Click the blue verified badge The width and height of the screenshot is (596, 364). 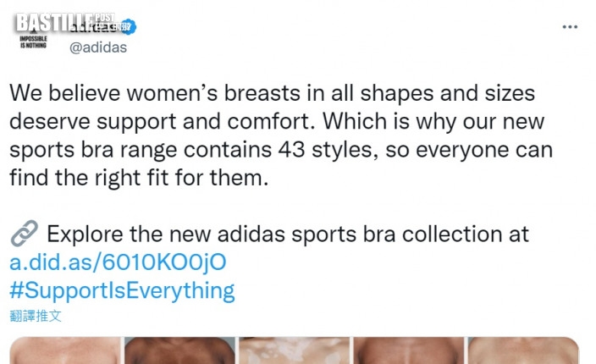(128, 26)
